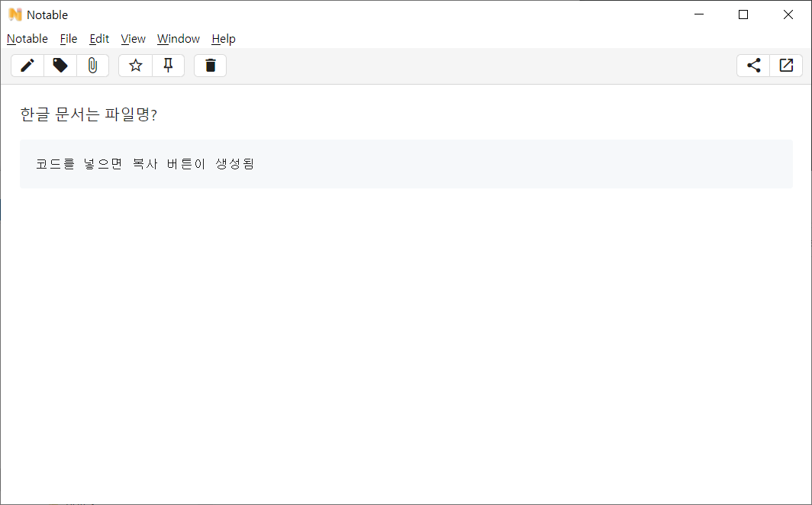Move note to trash with trash icon
This screenshot has width=812, height=505.
(211, 66)
